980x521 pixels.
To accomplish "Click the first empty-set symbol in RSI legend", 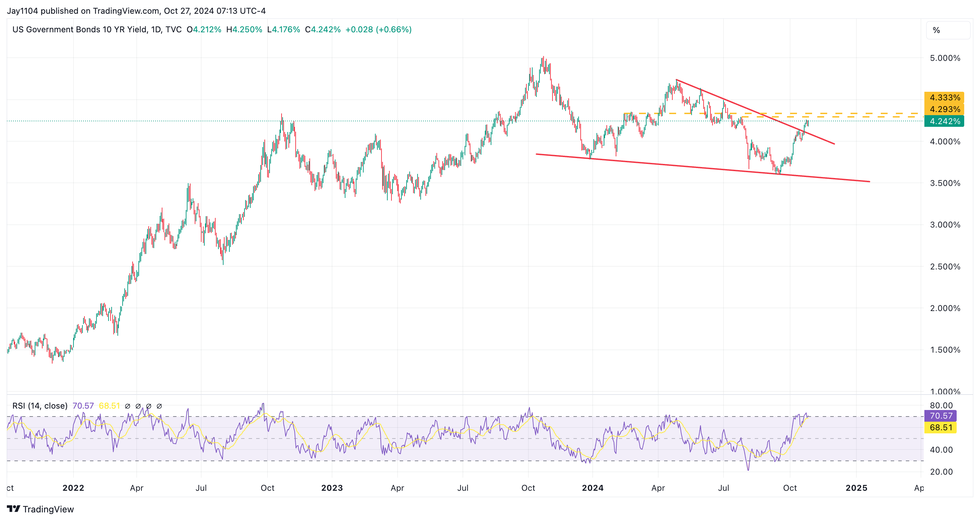I will 127,406.
